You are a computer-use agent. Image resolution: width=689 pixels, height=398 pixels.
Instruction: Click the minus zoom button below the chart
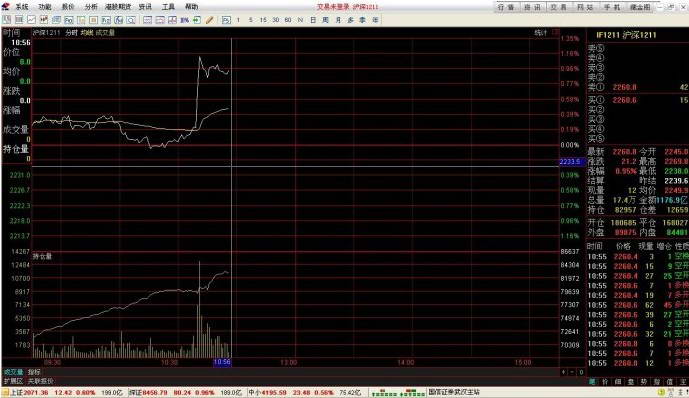point(572,372)
